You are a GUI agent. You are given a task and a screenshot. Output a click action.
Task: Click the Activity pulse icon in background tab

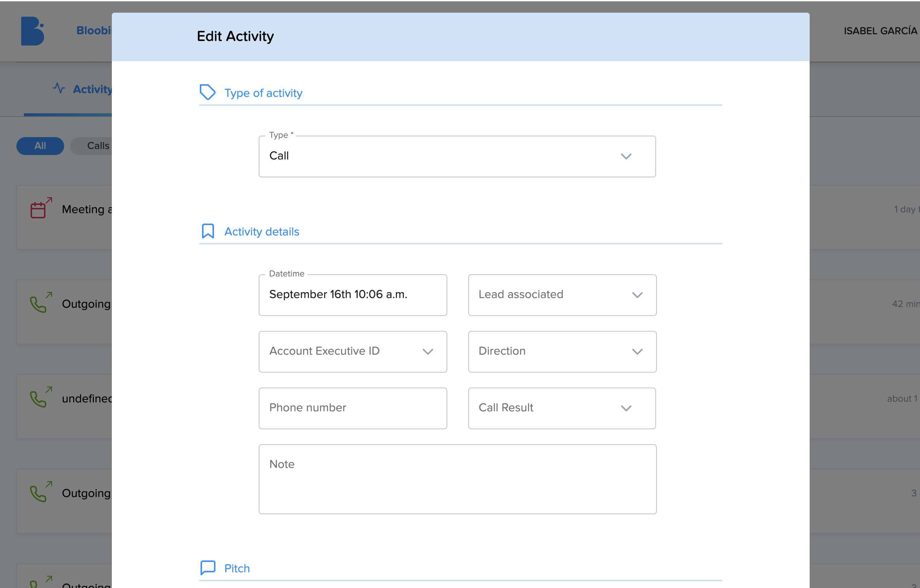59,88
